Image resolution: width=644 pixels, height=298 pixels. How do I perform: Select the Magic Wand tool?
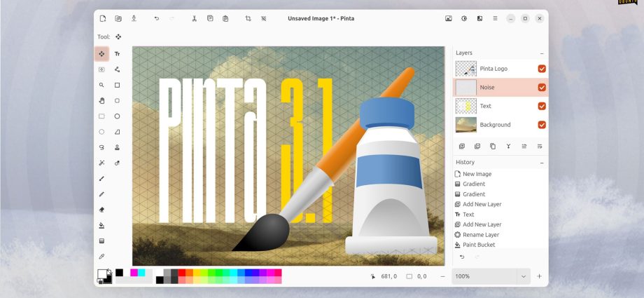(101, 163)
